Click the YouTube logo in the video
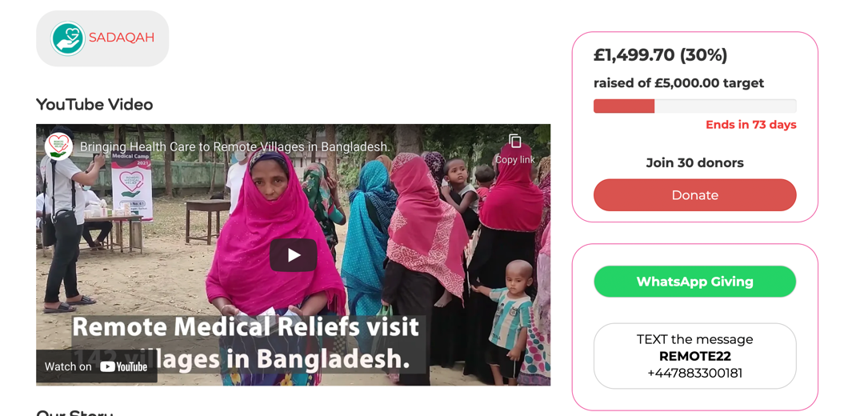 (124, 366)
